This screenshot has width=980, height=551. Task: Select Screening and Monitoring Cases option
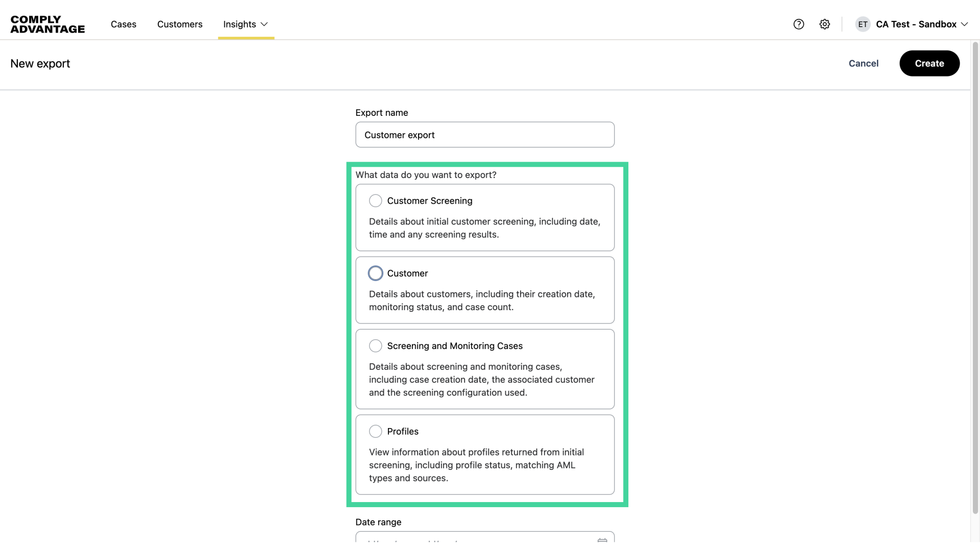[x=375, y=345]
